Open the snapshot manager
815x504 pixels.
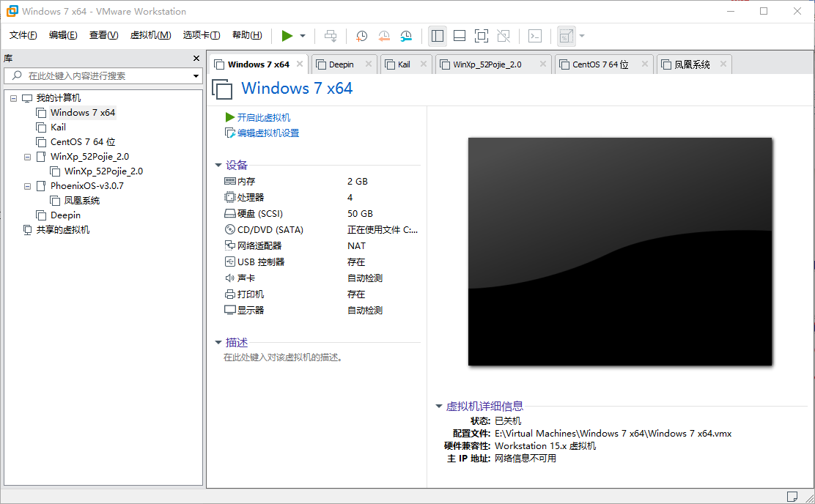click(407, 36)
